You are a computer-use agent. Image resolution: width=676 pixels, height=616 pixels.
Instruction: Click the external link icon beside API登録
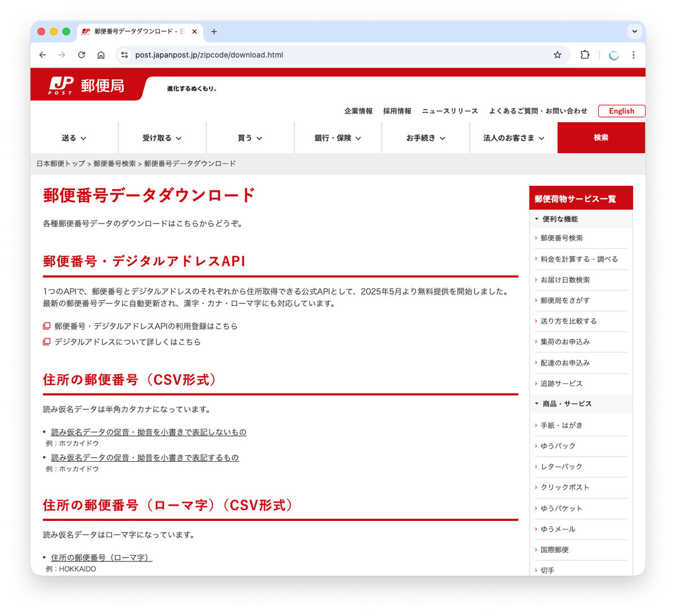pyautogui.click(x=46, y=325)
